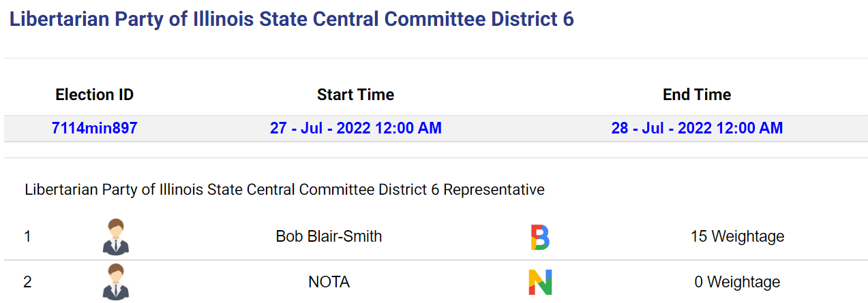
Task: Click the 0 Weightage result
Action: point(737,282)
